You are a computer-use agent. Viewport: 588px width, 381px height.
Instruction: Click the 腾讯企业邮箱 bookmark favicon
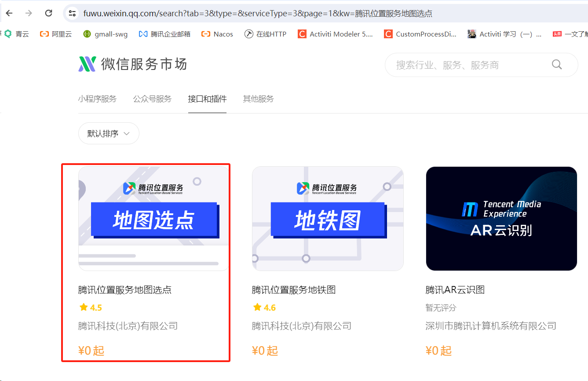(142, 34)
